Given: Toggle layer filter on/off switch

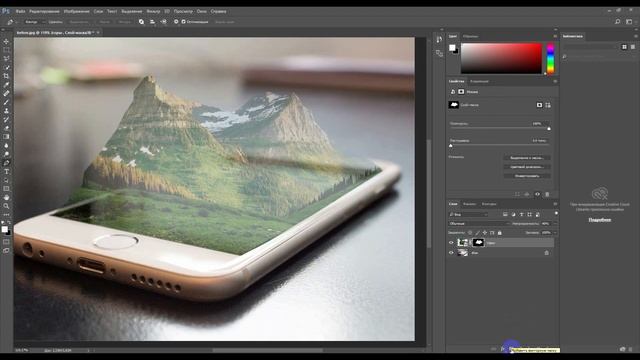Looking at the screenshot, I should pyautogui.click(x=556, y=213).
